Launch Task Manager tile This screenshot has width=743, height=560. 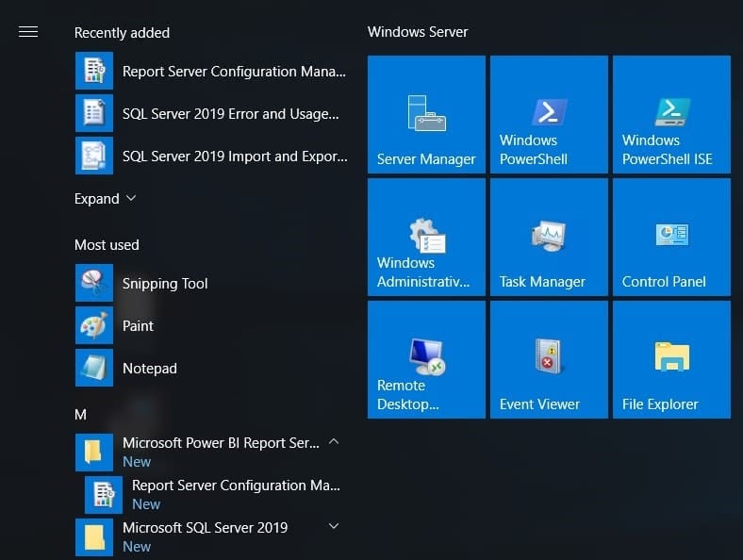pyautogui.click(x=549, y=238)
